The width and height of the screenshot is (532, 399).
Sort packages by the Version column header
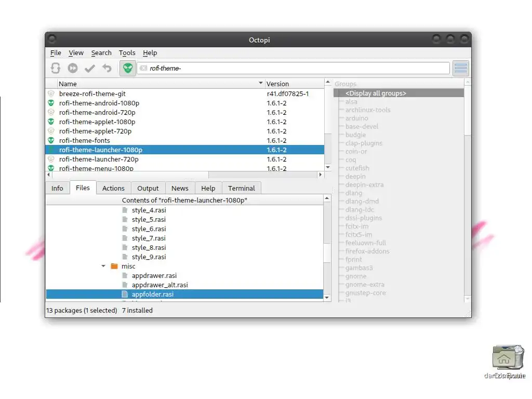coord(294,84)
